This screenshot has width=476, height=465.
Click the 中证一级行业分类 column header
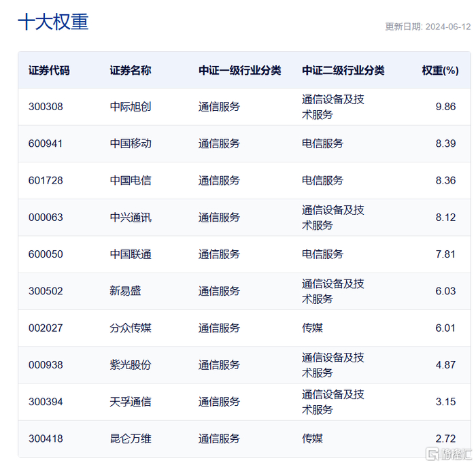click(x=240, y=71)
